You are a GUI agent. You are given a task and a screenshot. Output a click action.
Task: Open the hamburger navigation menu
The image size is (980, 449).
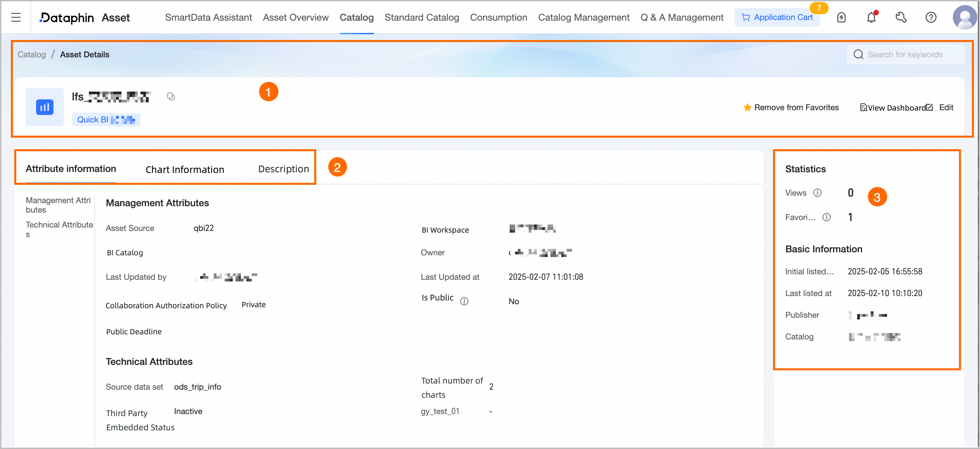coord(16,18)
